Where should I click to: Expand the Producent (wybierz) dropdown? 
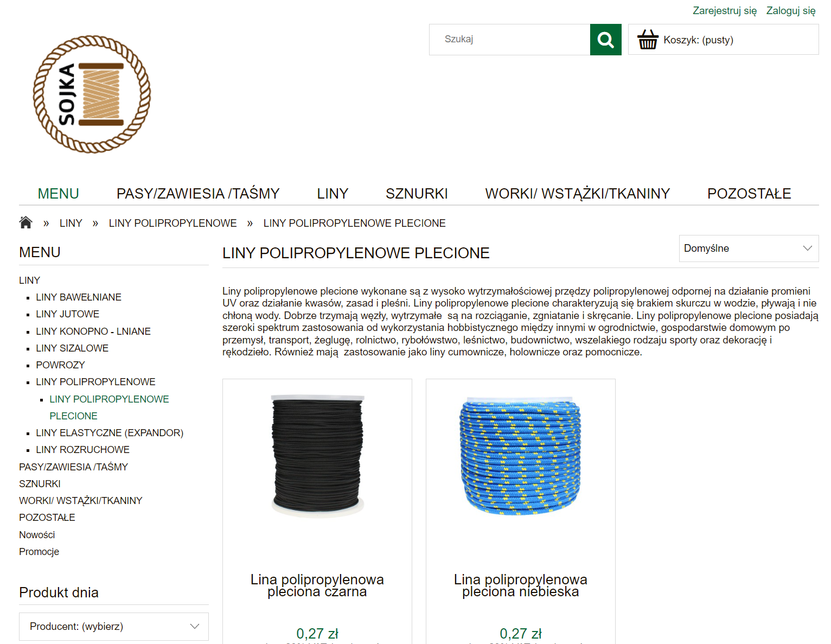click(x=114, y=627)
